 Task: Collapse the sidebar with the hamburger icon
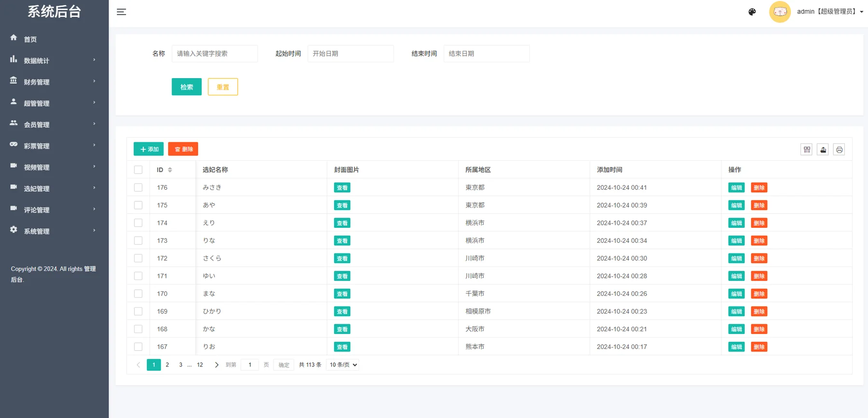(x=122, y=12)
